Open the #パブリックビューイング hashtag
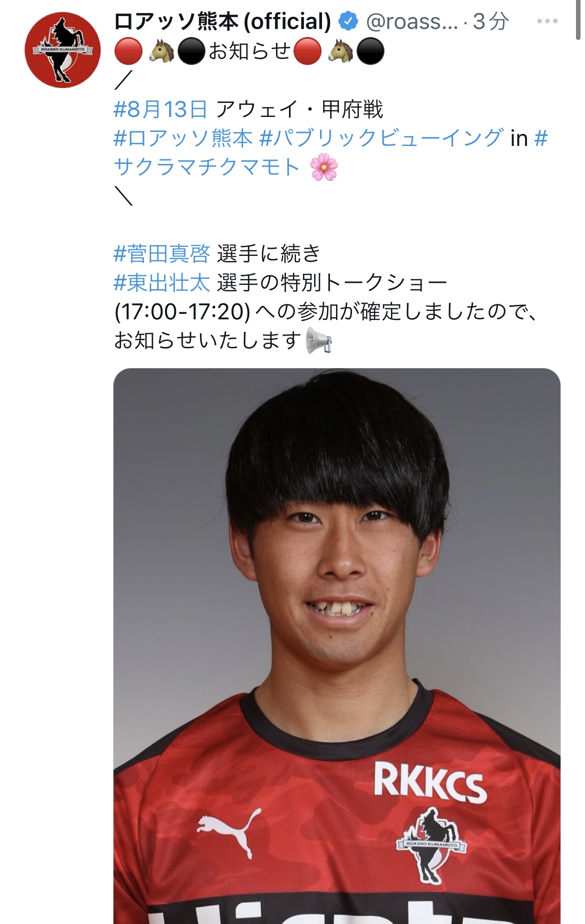Image resolution: width=585 pixels, height=924 pixels. coord(381,138)
